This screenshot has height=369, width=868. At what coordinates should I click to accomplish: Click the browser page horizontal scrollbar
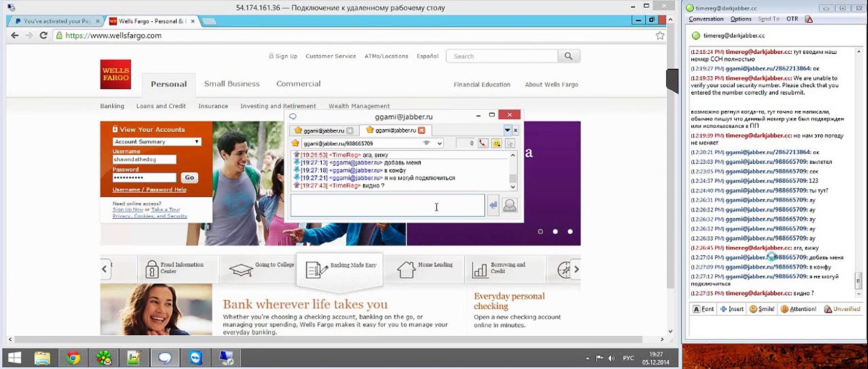click(328, 339)
